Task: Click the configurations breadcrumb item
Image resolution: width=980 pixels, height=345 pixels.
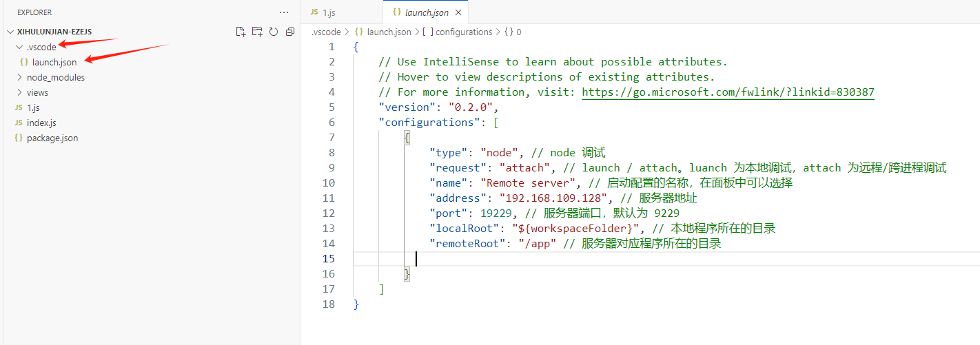Action: click(464, 32)
